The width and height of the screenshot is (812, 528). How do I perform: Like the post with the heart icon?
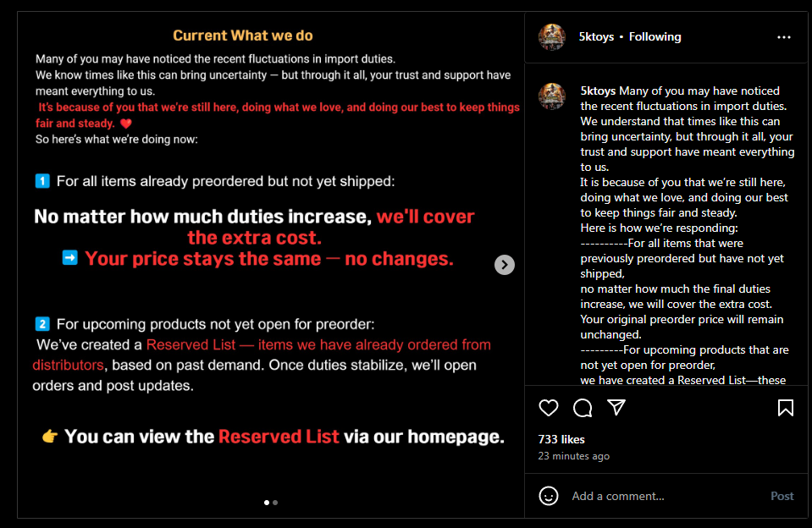(549, 408)
